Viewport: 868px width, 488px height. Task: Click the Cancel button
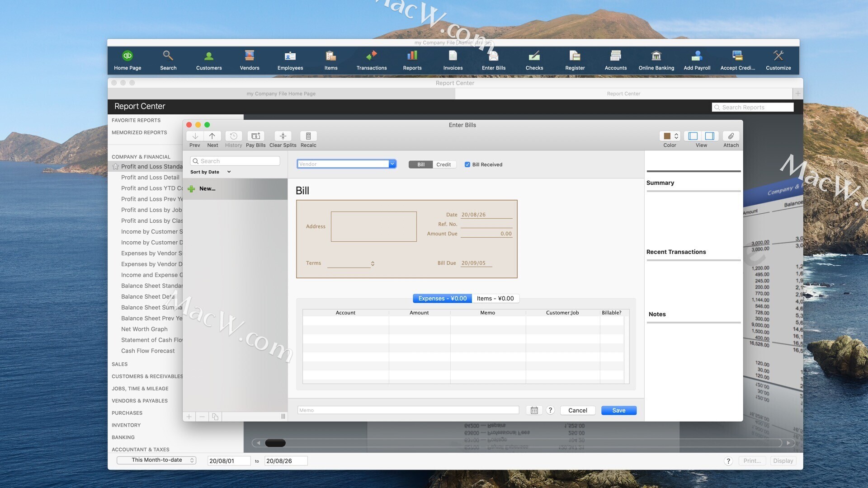point(578,410)
